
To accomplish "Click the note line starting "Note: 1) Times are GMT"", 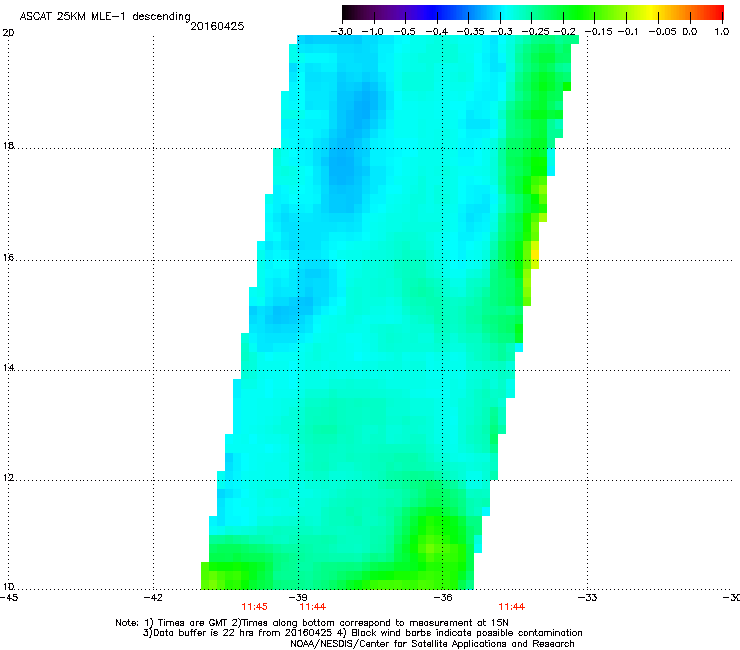I will pyautogui.click(x=312, y=623).
